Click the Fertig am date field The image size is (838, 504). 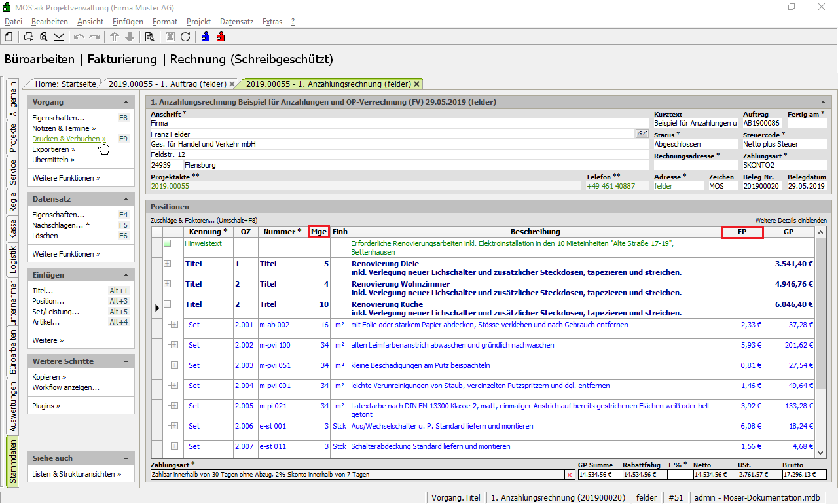point(807,123)
